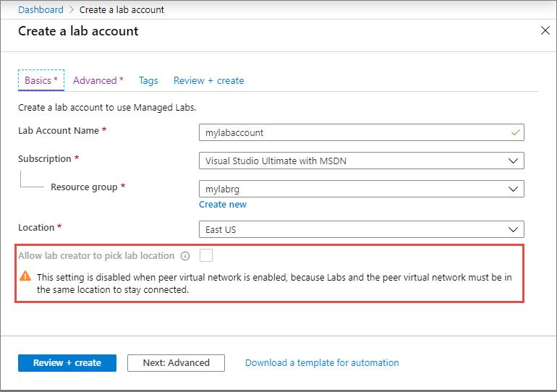Focus the Lab Account Name input field
The image size is (557, 392).
pos(361,132)
